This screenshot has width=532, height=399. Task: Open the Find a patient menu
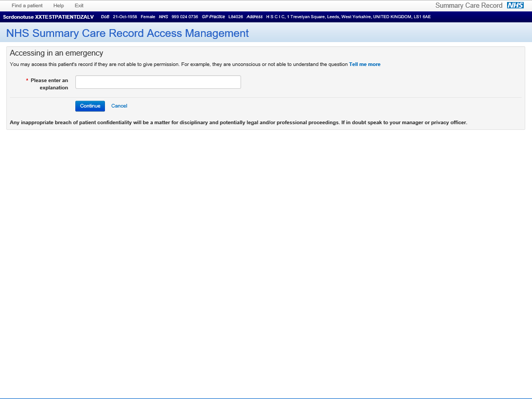(27, 5)
